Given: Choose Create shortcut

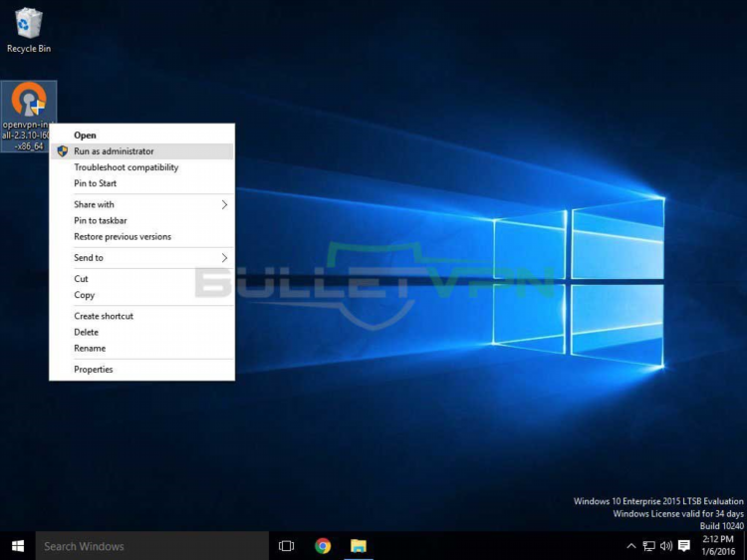Looking at the screenshot, I should (141, 316).
